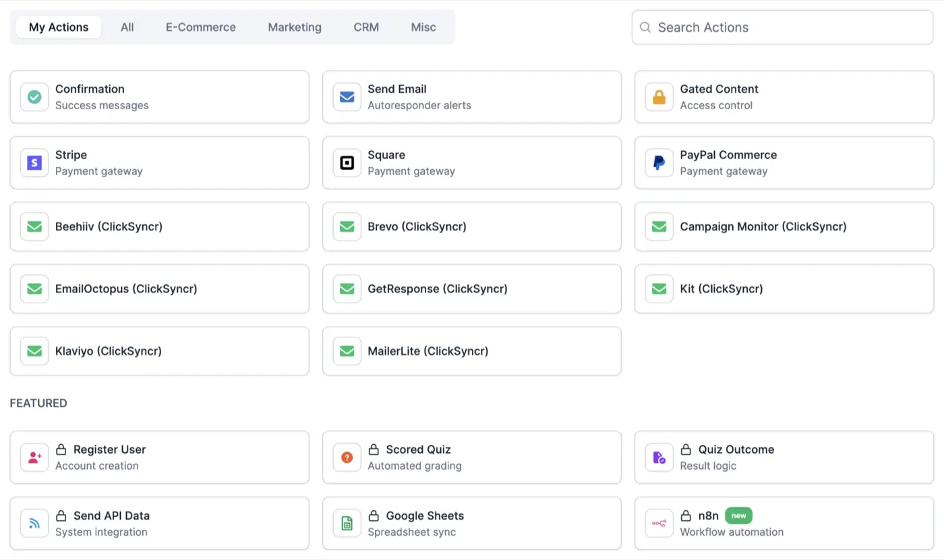Click the lock icon beside Register User
The height and width of the screenshot is (560, 944).
click(x=61, y=449)
